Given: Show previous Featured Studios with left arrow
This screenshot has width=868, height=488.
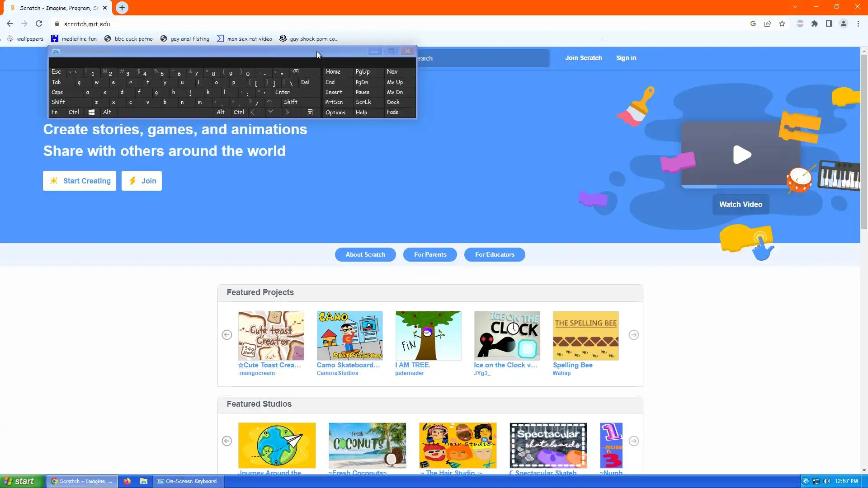Looking at the screenshot, I should (227, 441).
